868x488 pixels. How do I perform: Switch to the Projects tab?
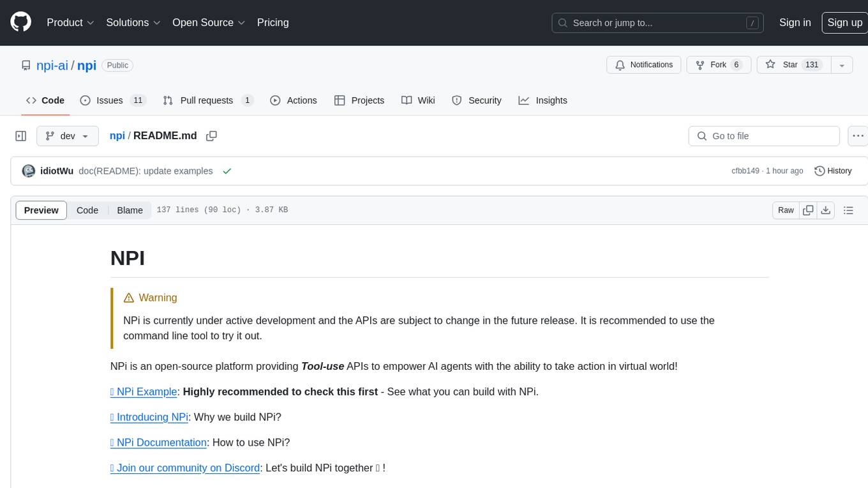click(359, 100)
